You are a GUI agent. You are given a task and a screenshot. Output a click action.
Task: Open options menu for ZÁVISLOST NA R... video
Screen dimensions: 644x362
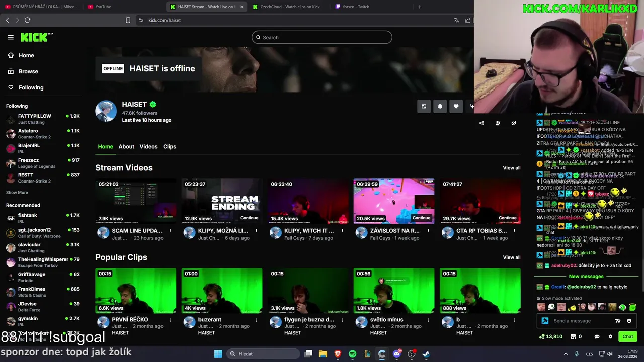click(428, 231)
